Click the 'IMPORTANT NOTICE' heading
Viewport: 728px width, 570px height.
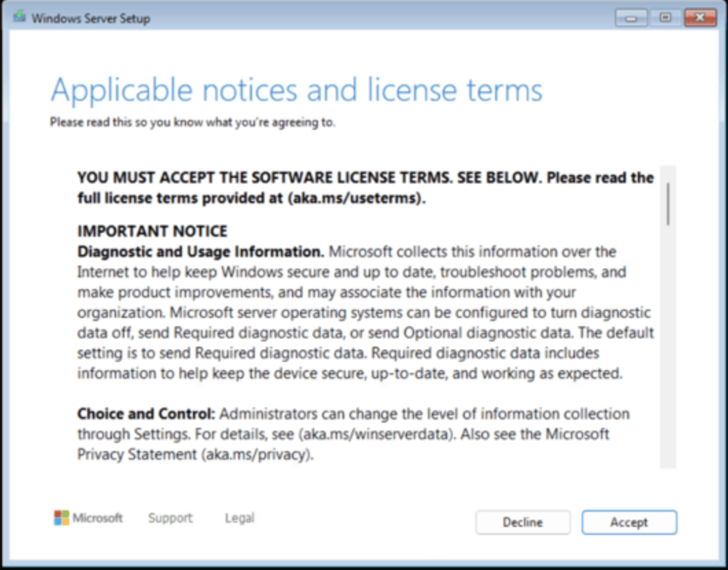[152, 231]
